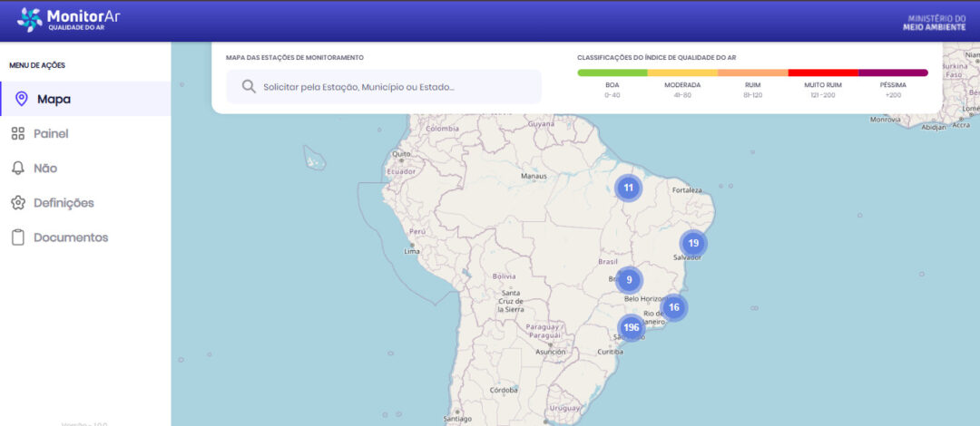
Task: Click the station cluster marker 196
Action: [x=631, y=327]
